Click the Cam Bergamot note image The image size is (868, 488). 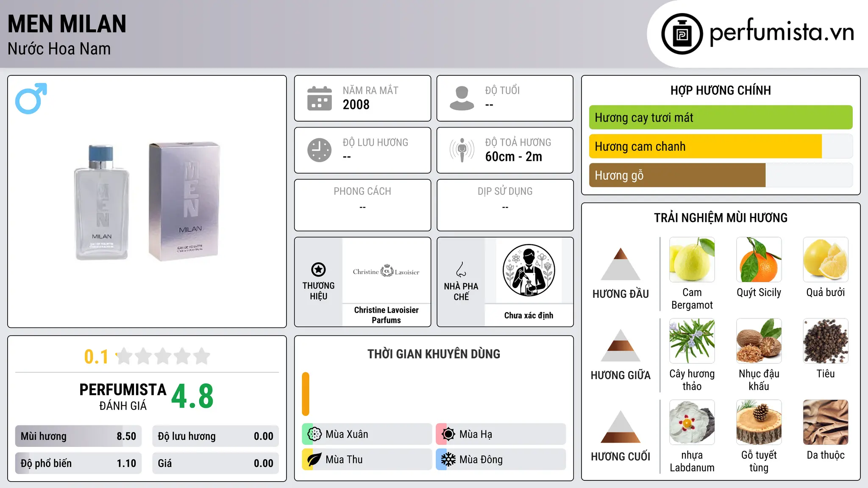point(692,260)
